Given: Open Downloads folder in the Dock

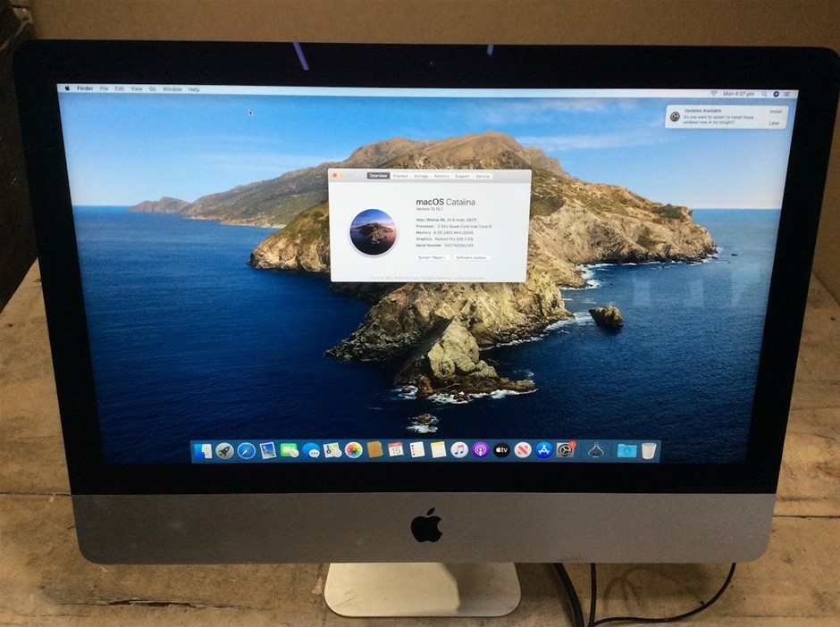Looking at the screenshot, I should point(626,451).
